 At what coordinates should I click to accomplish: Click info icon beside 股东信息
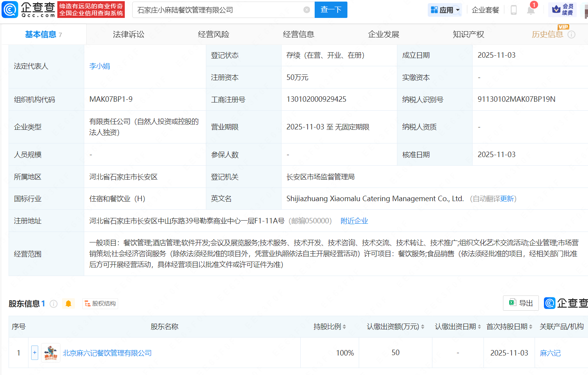coord(54,304)
